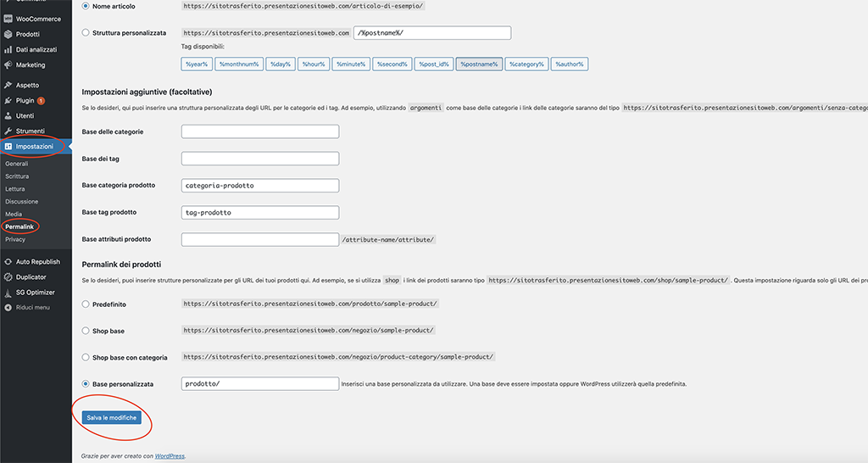Choose Shop base con categoria radio
Image resolution: width=868 pixels, height=463 pixels.
[86, 357]
